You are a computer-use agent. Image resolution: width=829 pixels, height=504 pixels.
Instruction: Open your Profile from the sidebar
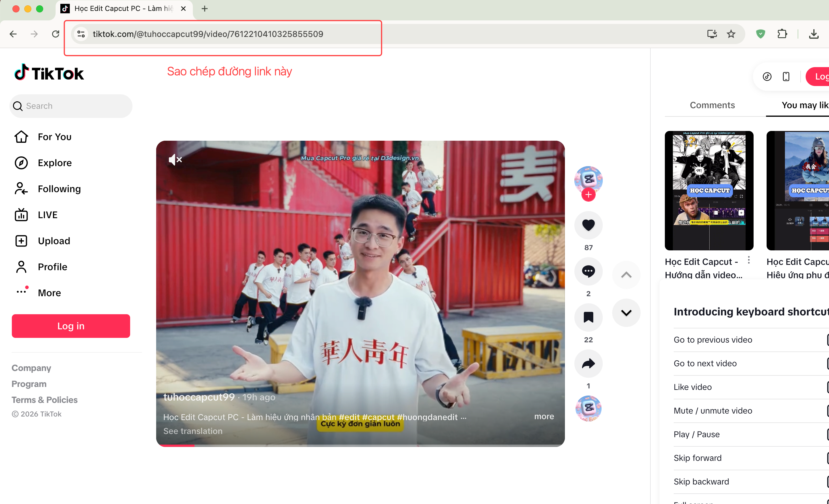(x=52, y=267)
